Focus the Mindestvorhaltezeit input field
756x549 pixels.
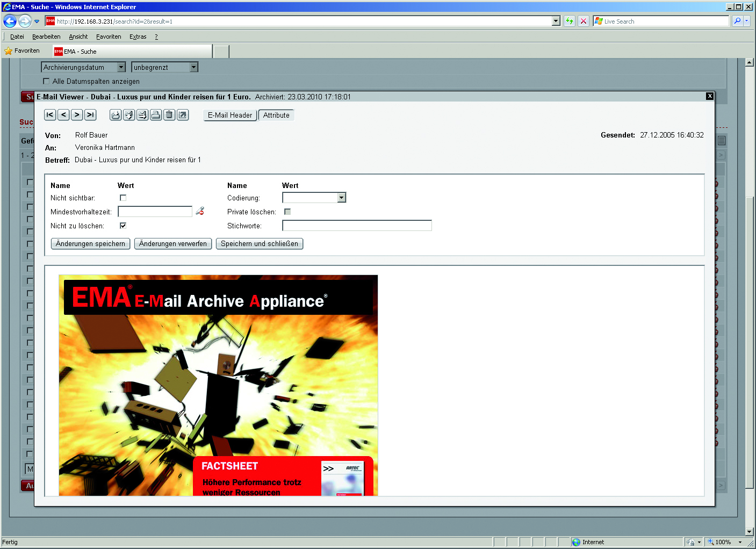pyautogui.click(x=155, y=212)
